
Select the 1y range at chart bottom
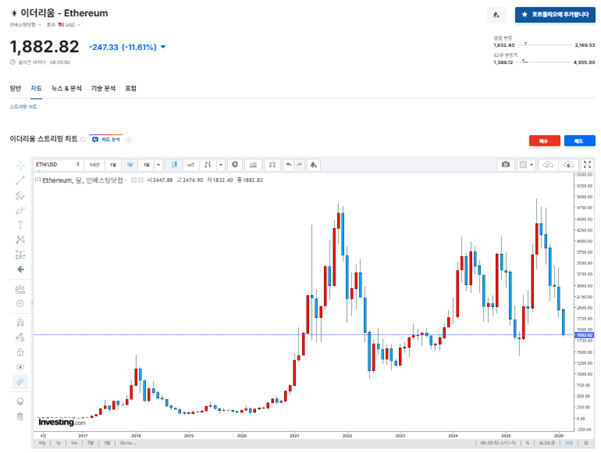(58, 443)
